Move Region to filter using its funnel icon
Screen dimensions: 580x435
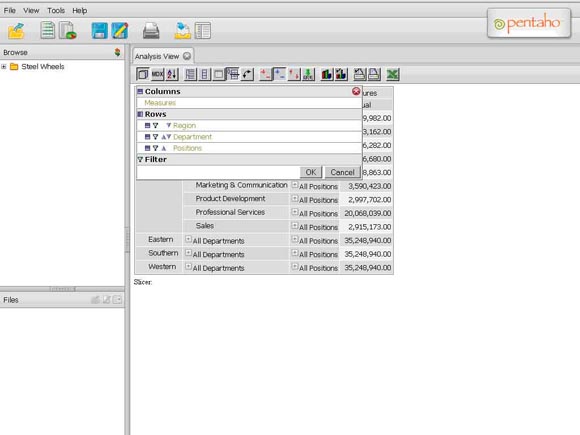point(155,126)
